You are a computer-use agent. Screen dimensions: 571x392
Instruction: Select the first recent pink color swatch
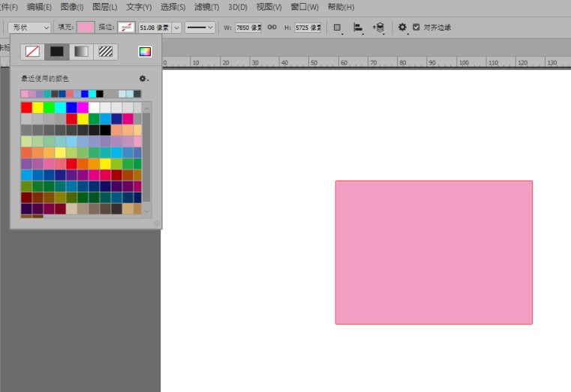[x=25, y=94]
